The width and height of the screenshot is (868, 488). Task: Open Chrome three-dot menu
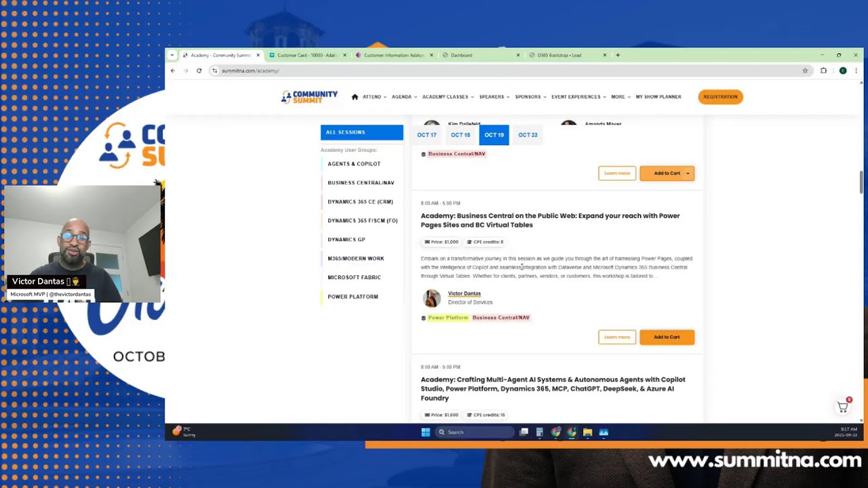point(856,70)
